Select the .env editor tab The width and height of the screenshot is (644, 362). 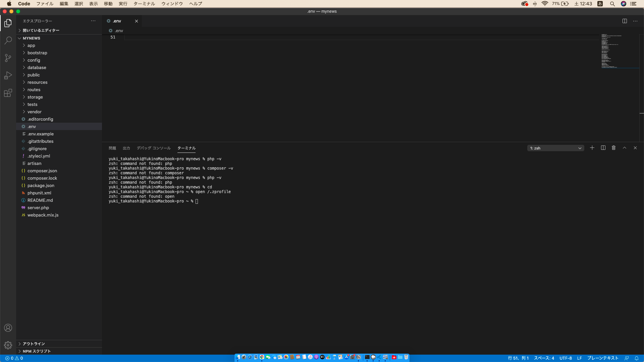click(x=122, y=21)
